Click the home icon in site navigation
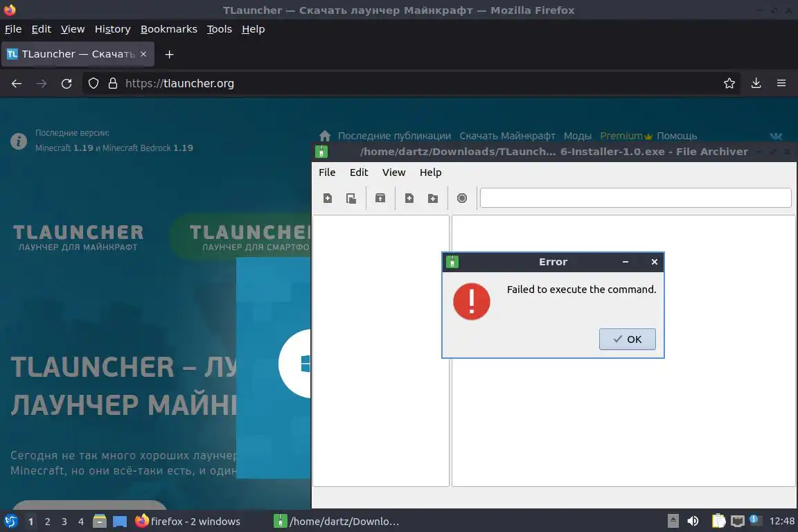 point(325,136)
